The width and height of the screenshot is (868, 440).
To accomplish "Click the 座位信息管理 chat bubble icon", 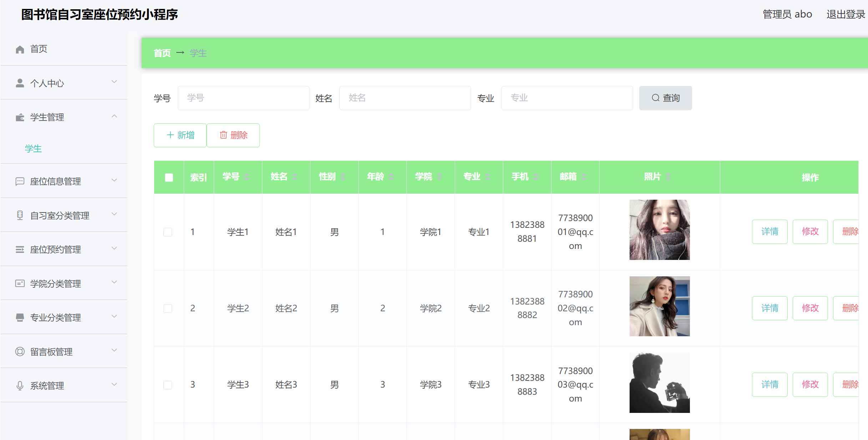I will [x=20, y=181].
